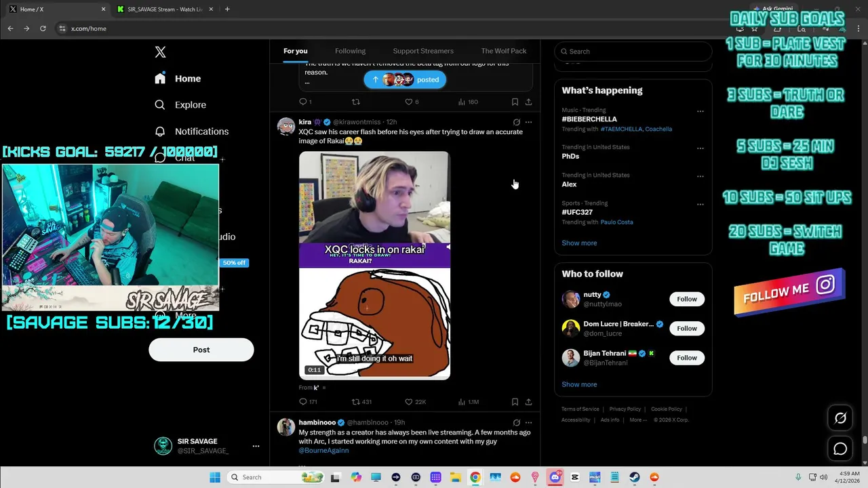Open the Home page from the sidebar
This screenshot has height=488, width=868.
(178, 79)
